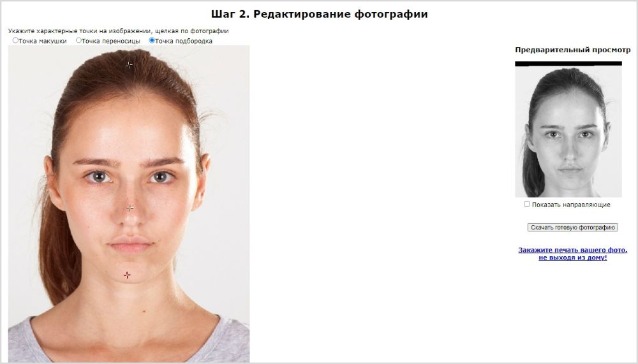Viewport: 638px width, 364px height.
Task: Click the crosshair marker on the nose
Action: (x=130, y=208)
